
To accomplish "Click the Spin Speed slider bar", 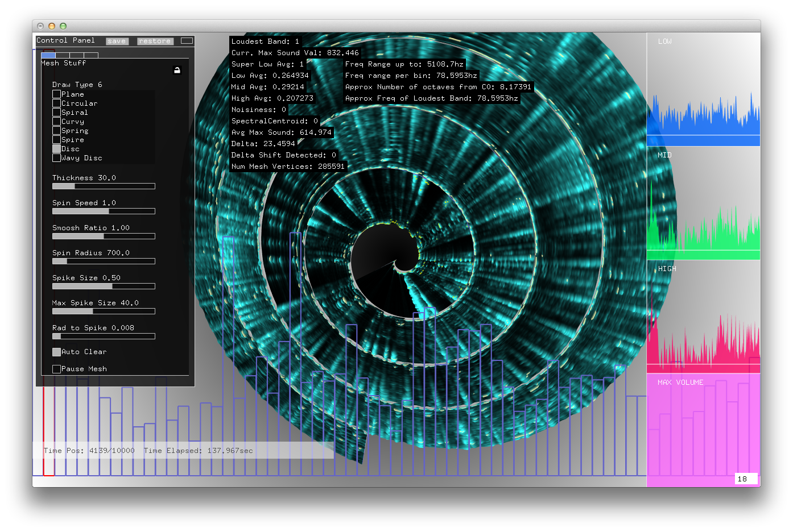I will [104, 211].
